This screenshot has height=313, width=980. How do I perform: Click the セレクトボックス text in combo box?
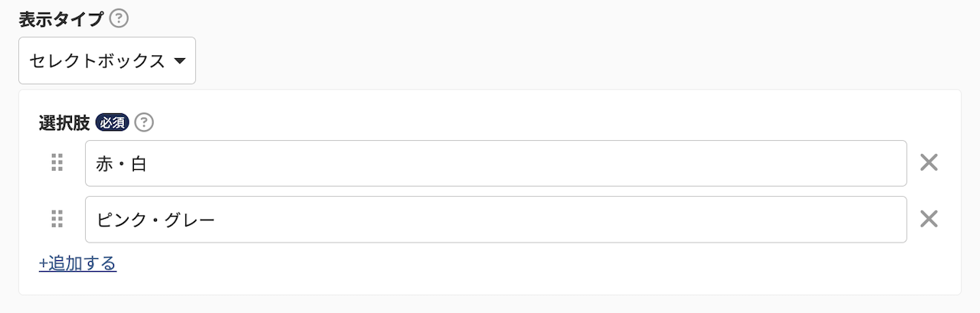[x=97, y=61]
